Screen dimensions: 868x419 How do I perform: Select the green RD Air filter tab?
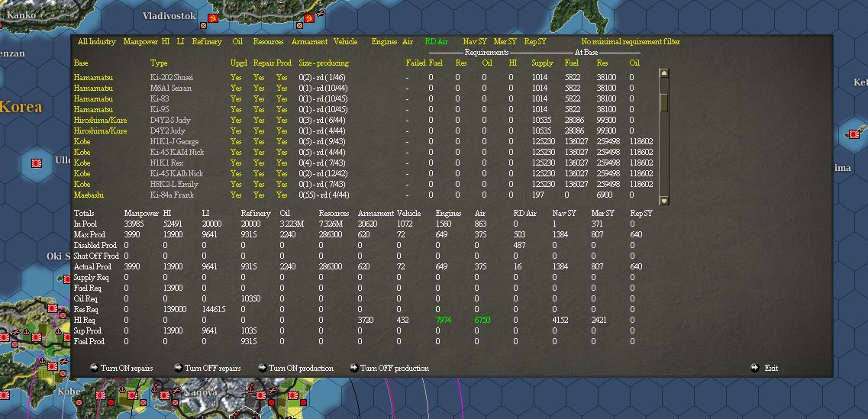(436, 41)
